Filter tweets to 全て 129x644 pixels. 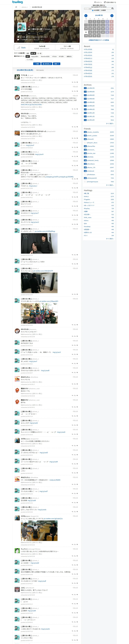point(28,56)
